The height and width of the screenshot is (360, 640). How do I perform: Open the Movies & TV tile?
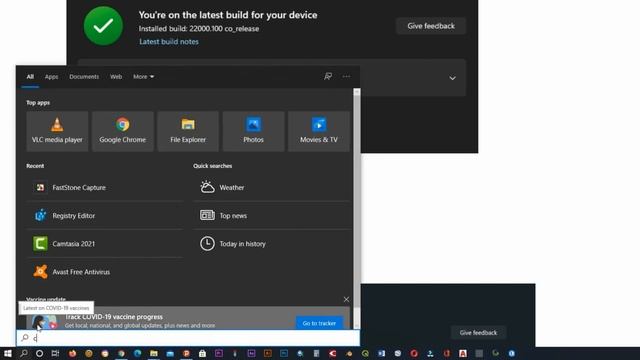(x=319, y=131)
